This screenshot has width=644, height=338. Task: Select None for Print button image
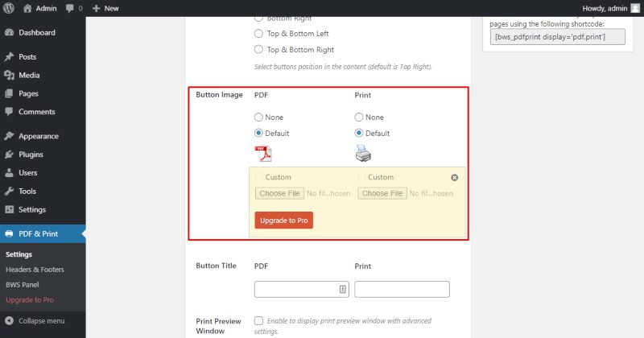coord(358,117)
